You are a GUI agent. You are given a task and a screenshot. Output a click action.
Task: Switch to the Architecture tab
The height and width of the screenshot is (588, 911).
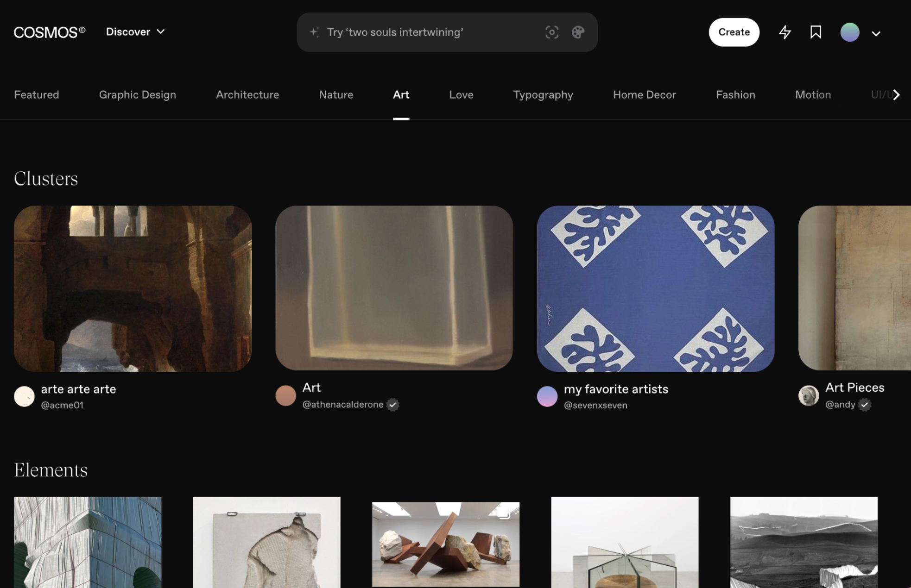[x=247, y=94]
